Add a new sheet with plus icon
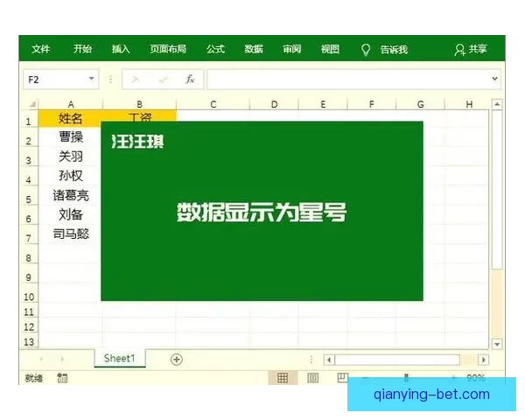525x420 pixels. point(177,360)
